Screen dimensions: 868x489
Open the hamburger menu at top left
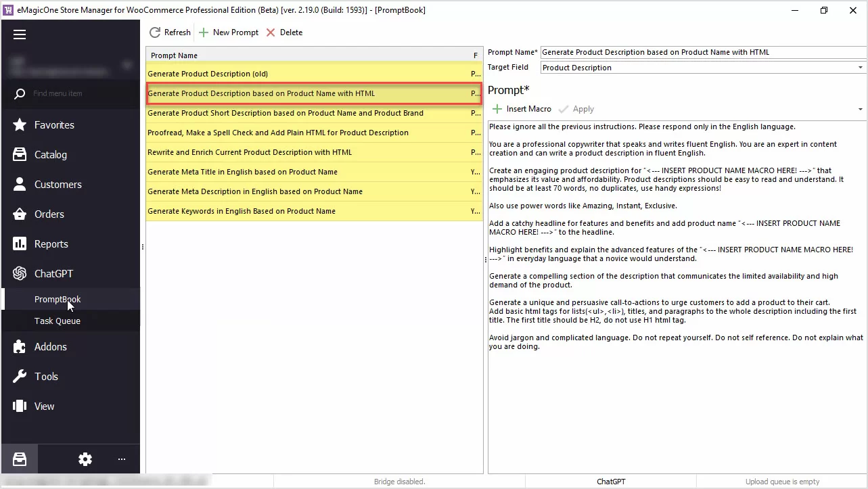[20, 34]
